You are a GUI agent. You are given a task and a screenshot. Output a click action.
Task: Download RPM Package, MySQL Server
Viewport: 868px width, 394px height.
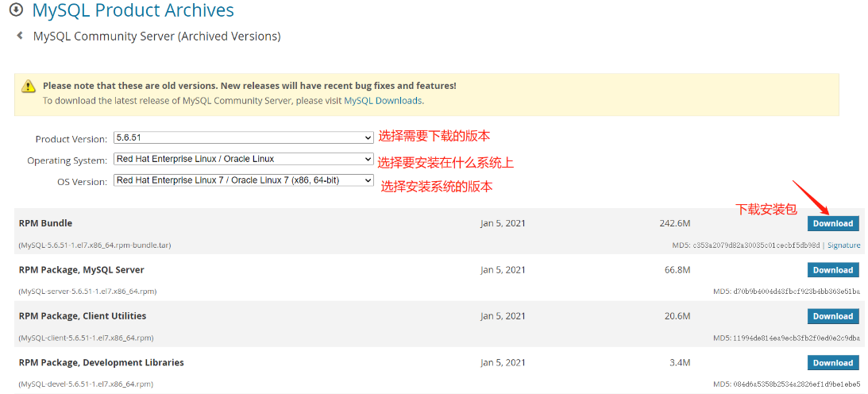[832, 270]
